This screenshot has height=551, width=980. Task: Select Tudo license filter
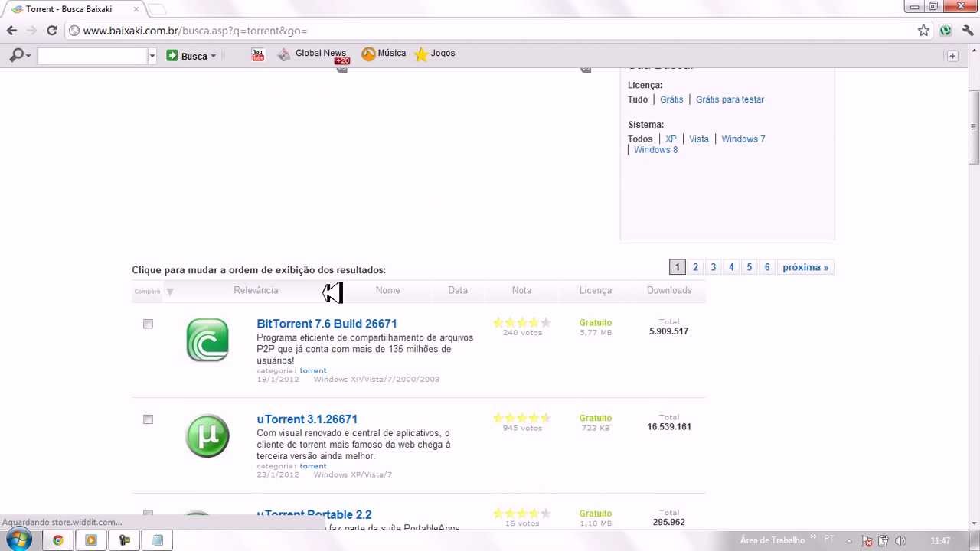pos(638,99)
